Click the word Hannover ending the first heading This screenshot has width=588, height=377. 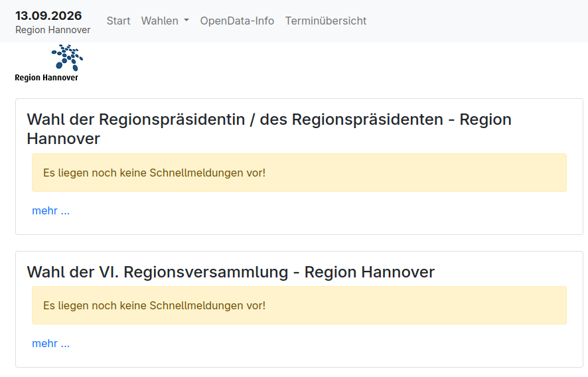[x=63, y=139]
